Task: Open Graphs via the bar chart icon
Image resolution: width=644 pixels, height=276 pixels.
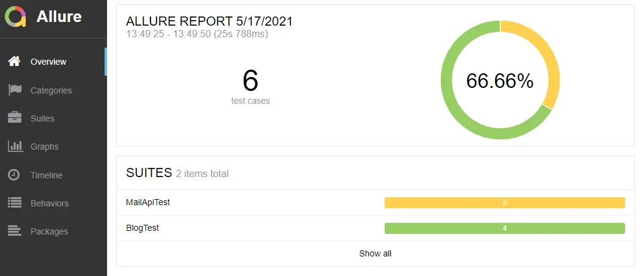Action: click(x=16, y=147)
